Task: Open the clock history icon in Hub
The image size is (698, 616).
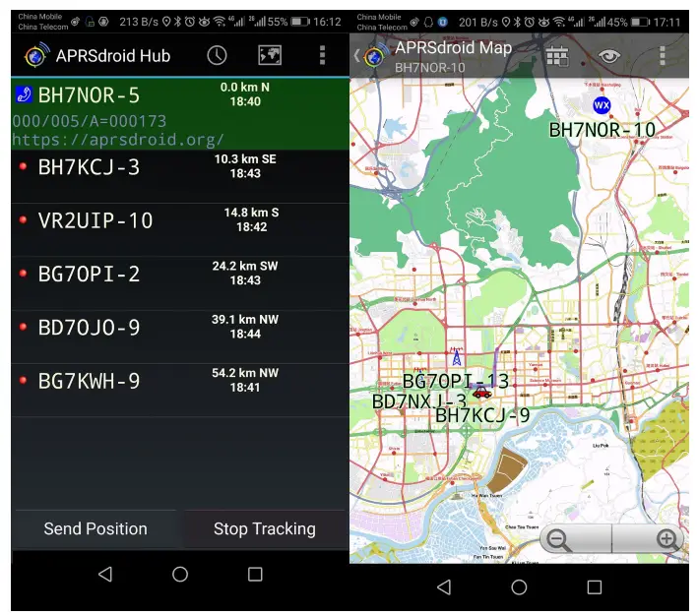Action: pos(217,56)
